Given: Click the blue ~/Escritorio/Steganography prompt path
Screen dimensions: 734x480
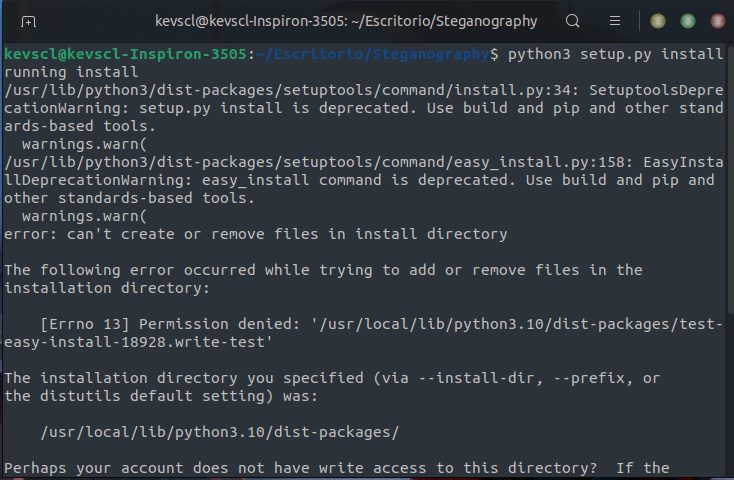Looking at the screenshot, I should point(373,54).
